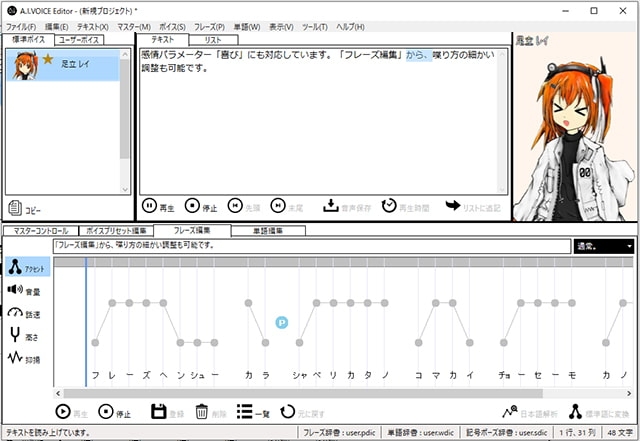640x441 pixels.
Task: Click the accent point above mora コ
Action: pos(418,343)
